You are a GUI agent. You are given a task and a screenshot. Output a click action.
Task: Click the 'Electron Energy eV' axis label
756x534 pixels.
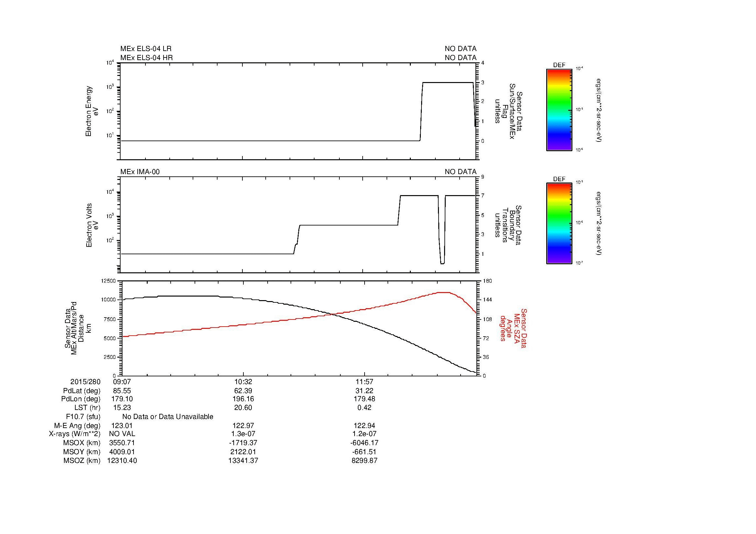coord(92,111)
